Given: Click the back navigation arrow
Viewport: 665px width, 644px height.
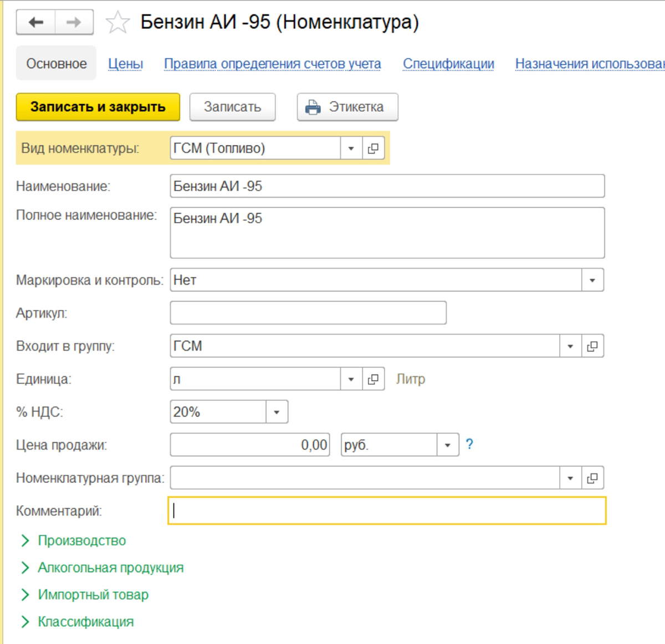Looking at the screenshot, I should tap(36, 22).
